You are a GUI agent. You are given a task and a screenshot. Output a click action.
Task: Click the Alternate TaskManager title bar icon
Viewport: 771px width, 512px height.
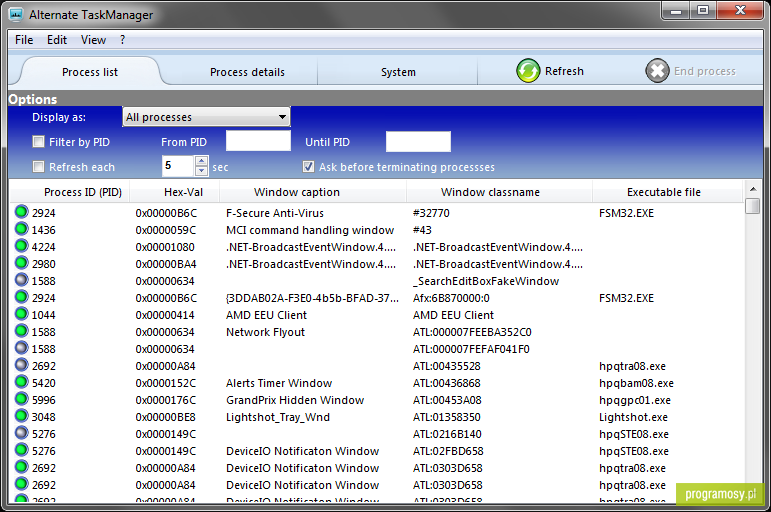tap(16, 14)
